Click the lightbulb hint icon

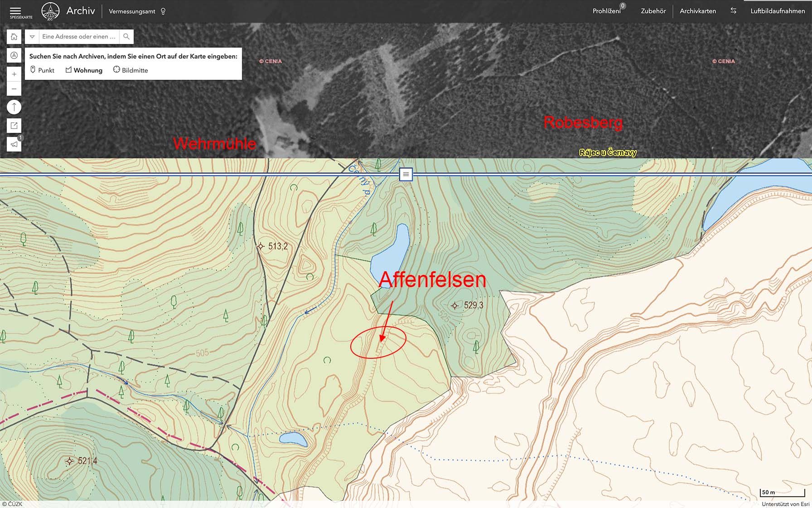[x=163, y=11]
